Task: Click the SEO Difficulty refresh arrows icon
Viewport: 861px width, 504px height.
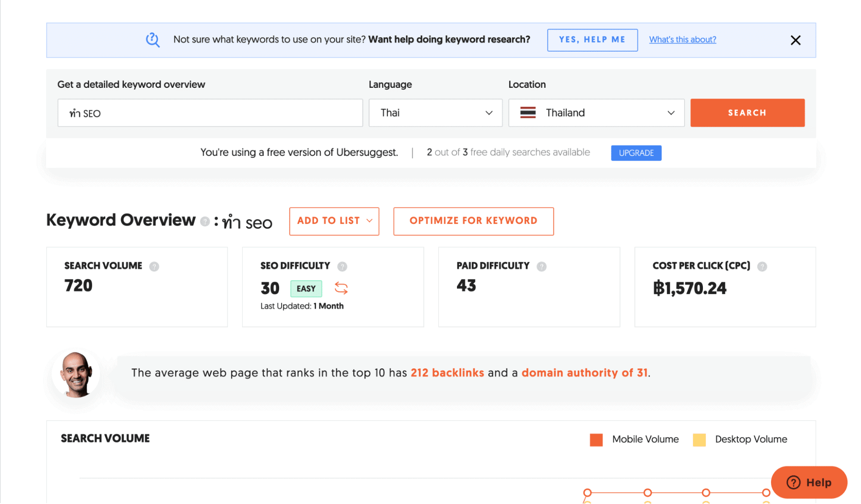Action: coord(341,288)
